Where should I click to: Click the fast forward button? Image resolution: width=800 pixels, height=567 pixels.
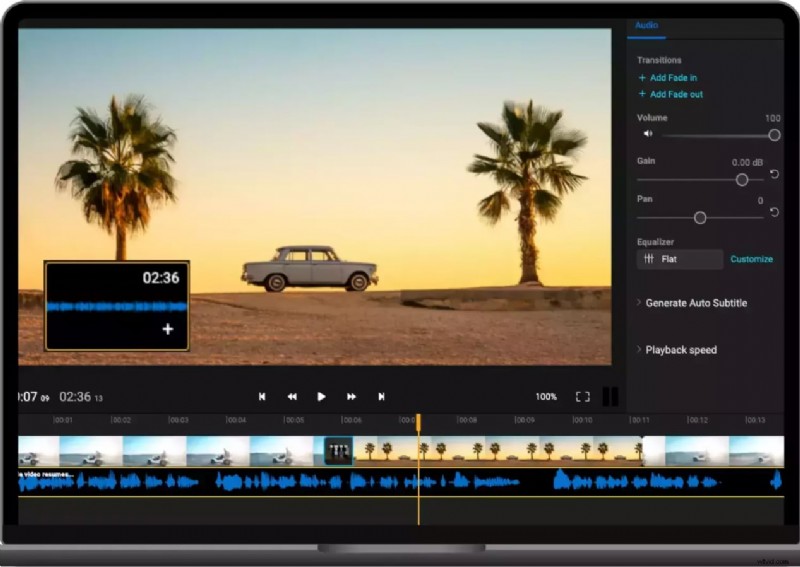pyautogui.click(x=351, y=397)
